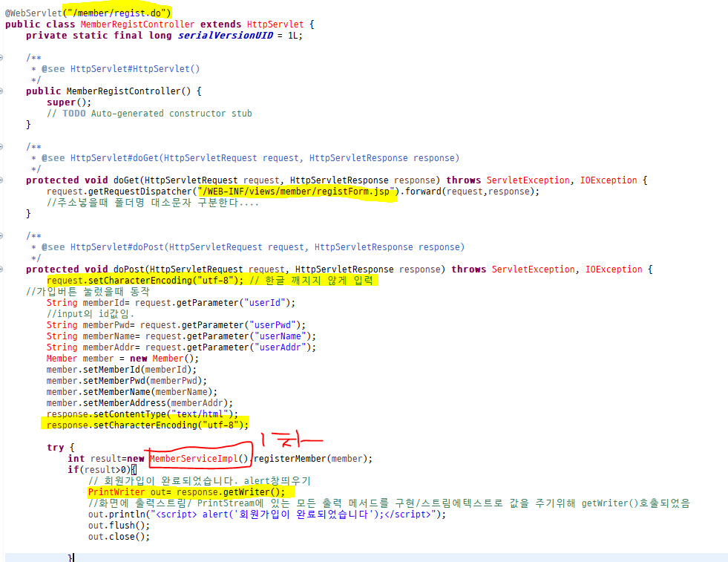Click the doPost method name in its declaration

(128, 269)
